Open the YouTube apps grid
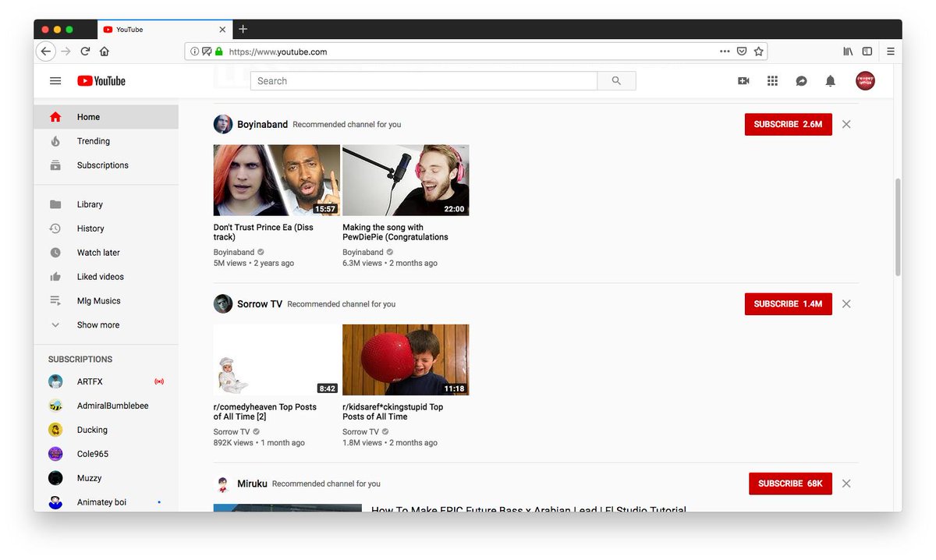936x560 pixels. click(x=772, y=81)
